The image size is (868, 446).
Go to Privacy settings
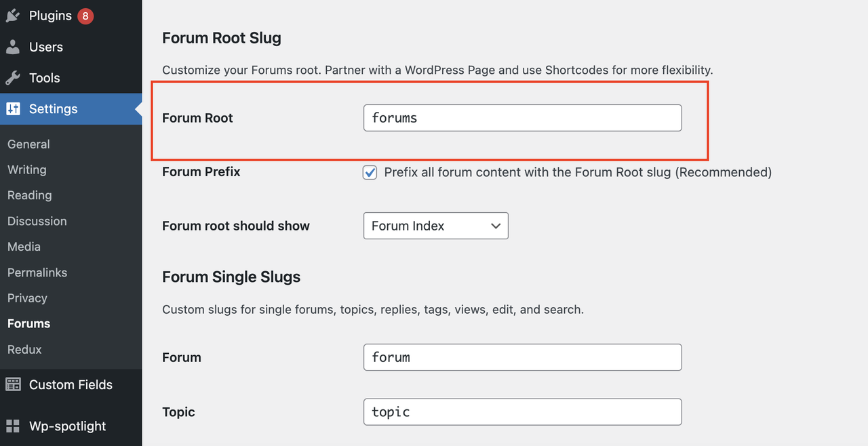pos(27,298)
